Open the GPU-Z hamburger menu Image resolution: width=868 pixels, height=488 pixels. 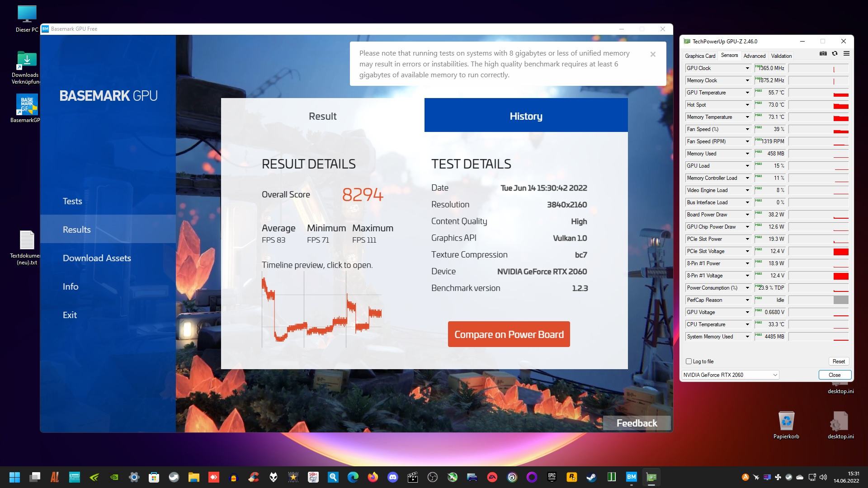846,53
